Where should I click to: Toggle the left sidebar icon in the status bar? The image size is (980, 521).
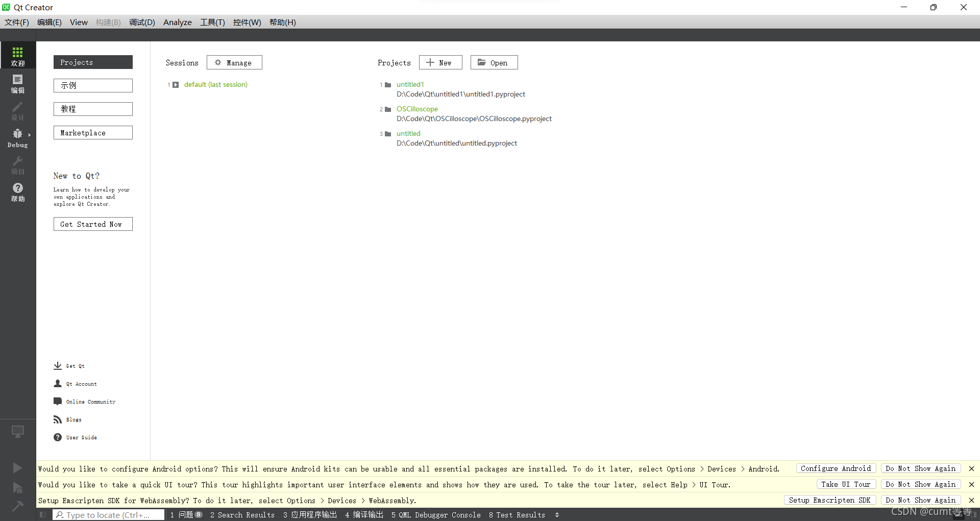pyautogui.click(x=43, y=515)
